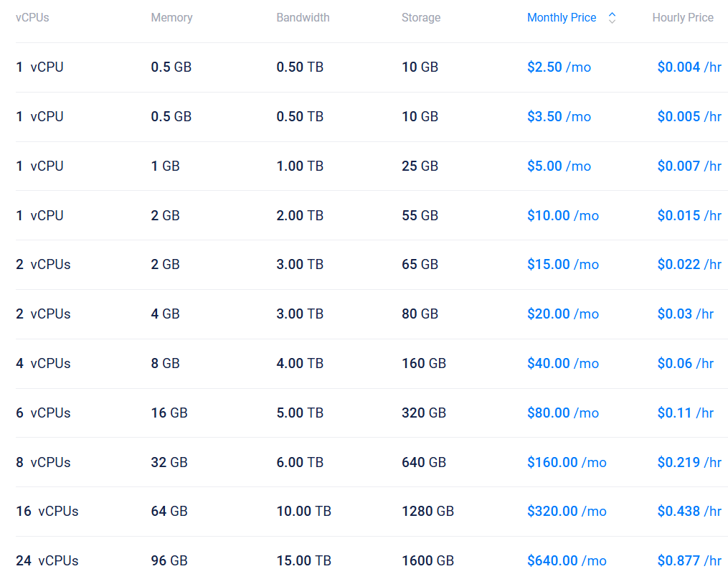Pick the $10.00 /mo plan price
This screenshot has width=728, height=574.
coord(562,216)
